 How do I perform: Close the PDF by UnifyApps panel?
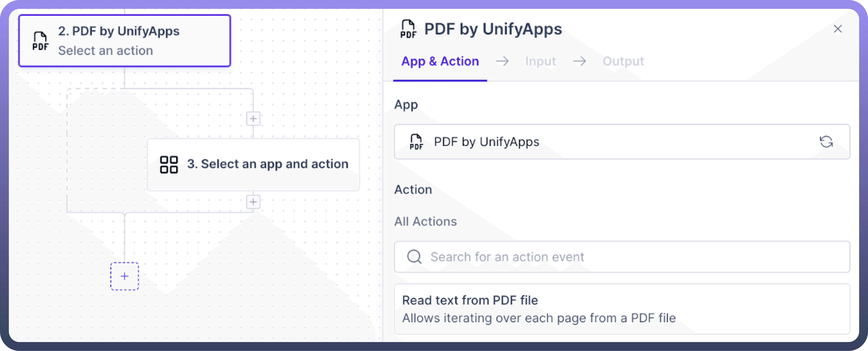[838, 29]
